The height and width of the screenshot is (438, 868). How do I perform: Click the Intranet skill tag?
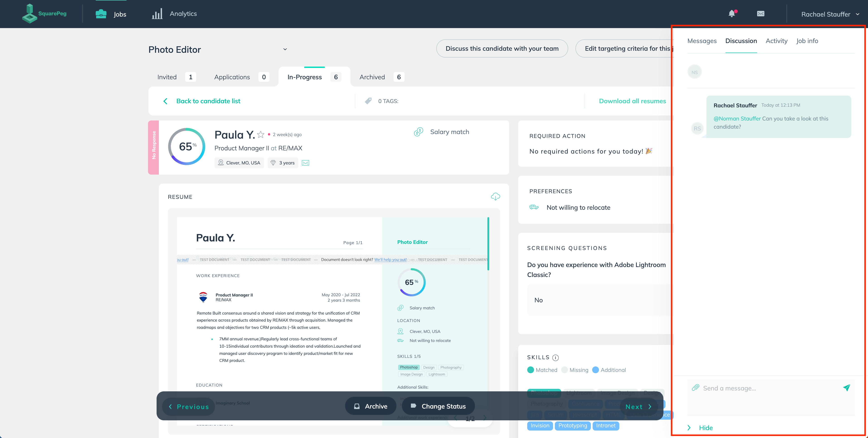click(606, 426)
